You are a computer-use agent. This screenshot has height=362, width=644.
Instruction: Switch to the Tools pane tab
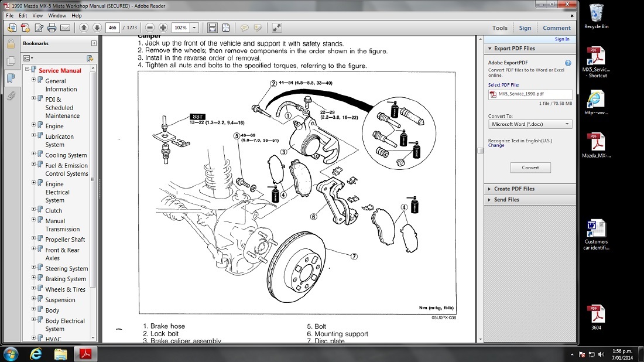500,28
